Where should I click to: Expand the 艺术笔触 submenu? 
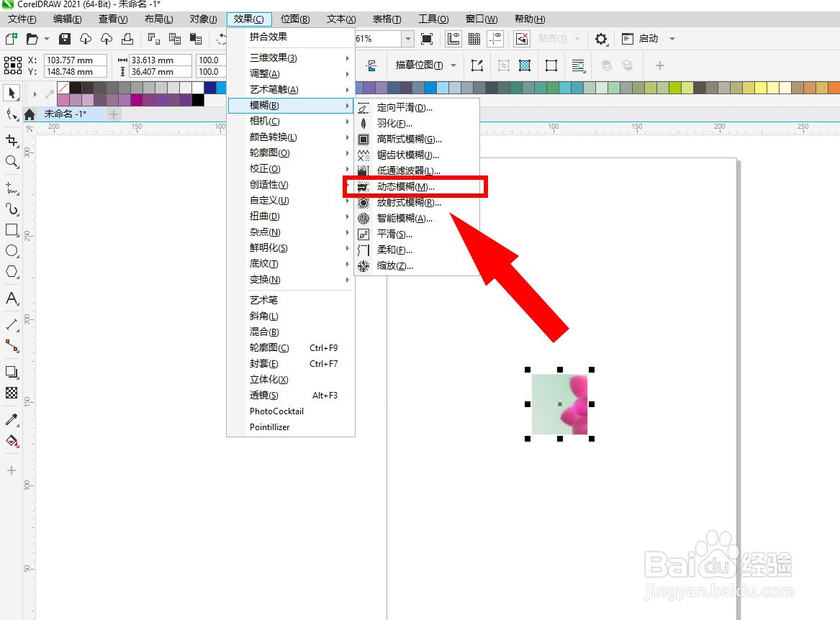click(x=291, y=89)
